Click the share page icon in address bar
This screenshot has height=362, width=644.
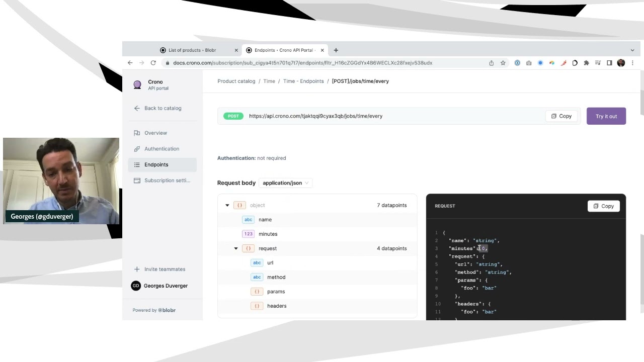click(492, 63)
